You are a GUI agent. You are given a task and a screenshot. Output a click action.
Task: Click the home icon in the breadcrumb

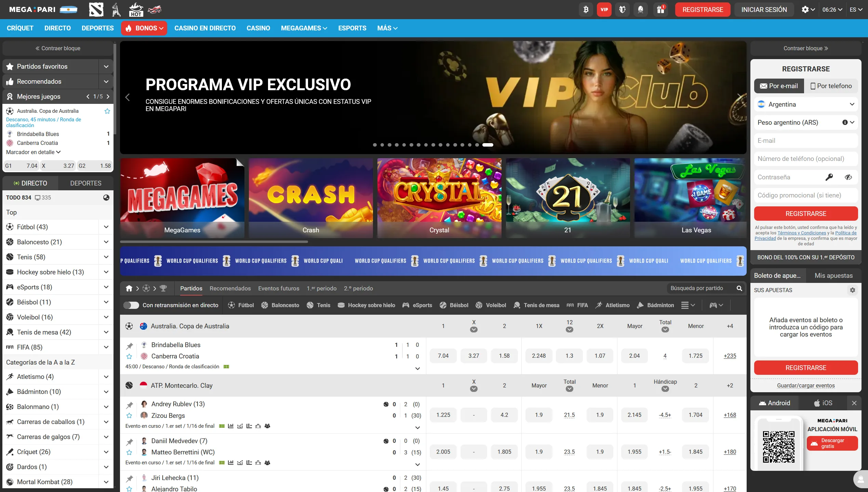(130, 288)
